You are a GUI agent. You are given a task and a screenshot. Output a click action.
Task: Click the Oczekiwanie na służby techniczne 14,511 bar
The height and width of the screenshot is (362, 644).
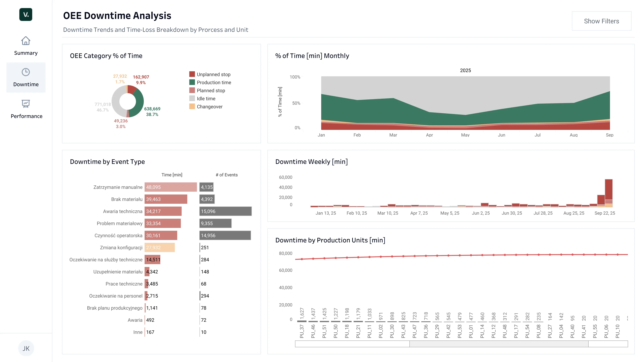152,260
